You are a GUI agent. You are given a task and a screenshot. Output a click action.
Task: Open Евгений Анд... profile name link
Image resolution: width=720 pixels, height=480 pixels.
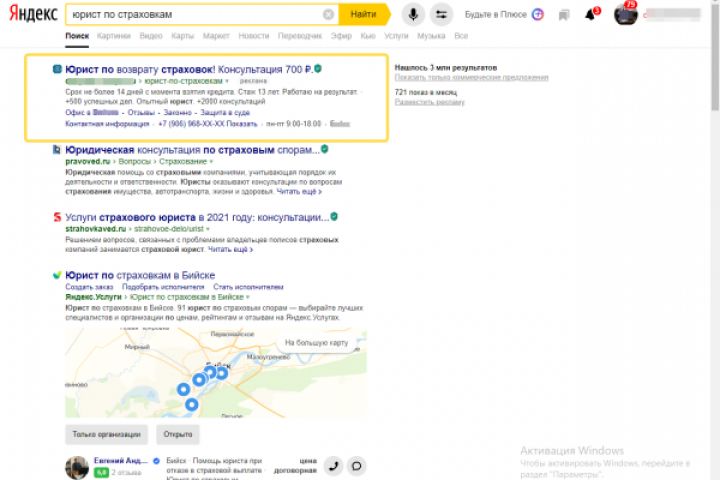tap(121, 461)
